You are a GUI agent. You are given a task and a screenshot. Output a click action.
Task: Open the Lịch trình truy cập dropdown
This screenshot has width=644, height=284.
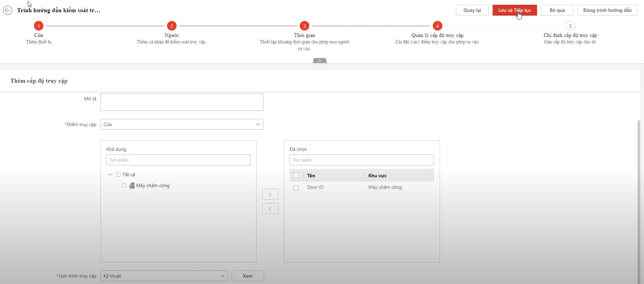coord(164,276)
